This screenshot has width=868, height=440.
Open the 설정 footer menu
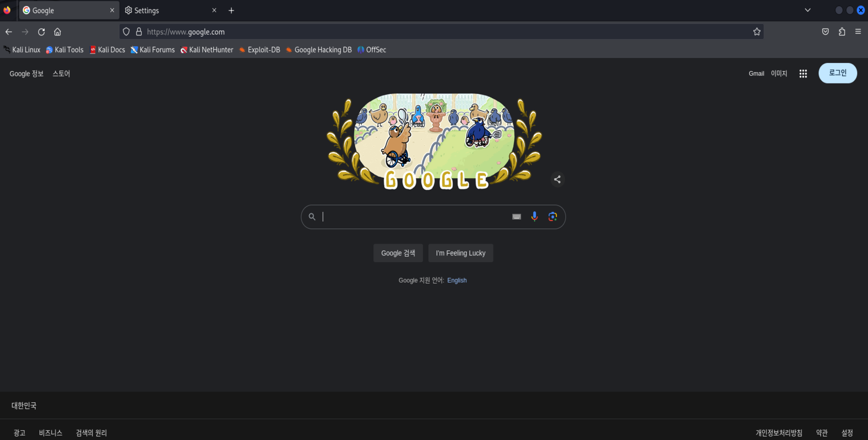847,433
